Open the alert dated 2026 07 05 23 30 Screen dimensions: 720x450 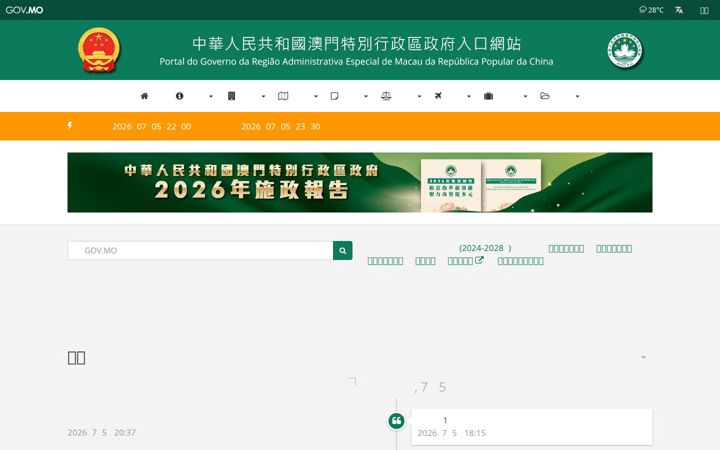tap(281, 127)
